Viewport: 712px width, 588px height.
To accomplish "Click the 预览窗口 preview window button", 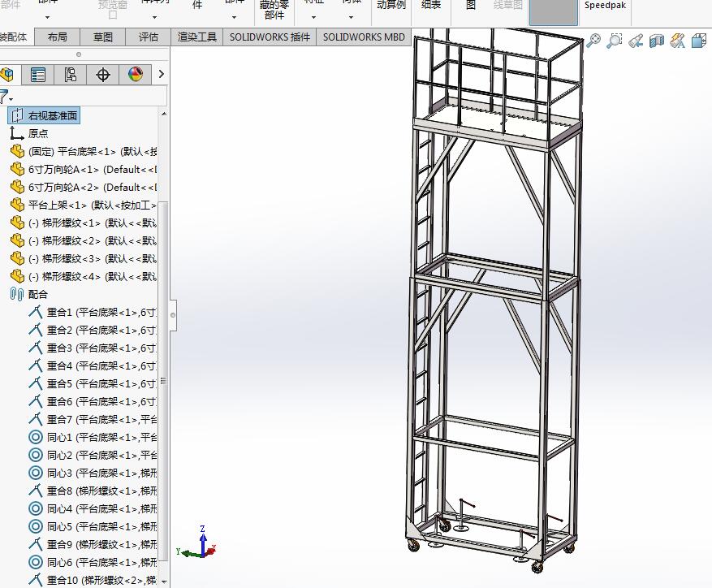I will (113, 10).
